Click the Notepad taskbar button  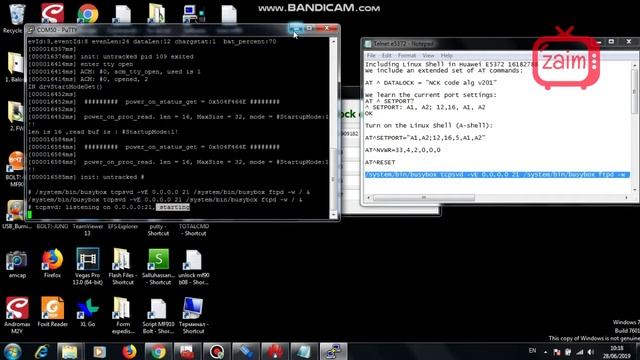point(304,351)
